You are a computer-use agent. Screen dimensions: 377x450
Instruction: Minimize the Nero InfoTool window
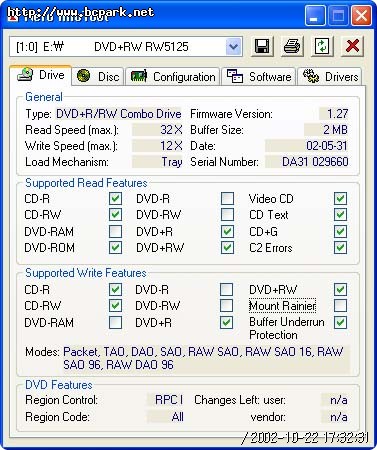click(x=314, y=16)
